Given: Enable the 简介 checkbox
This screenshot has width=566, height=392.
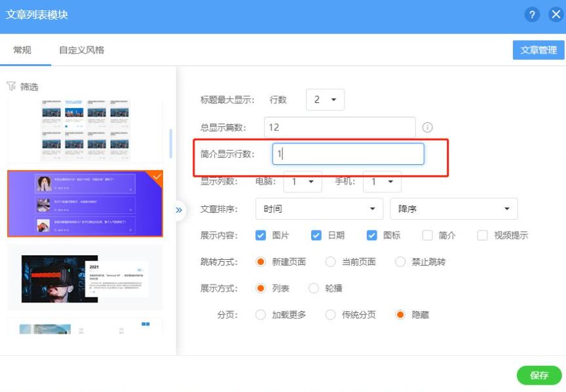Looking at the screenshot, I should coord(428,236).
